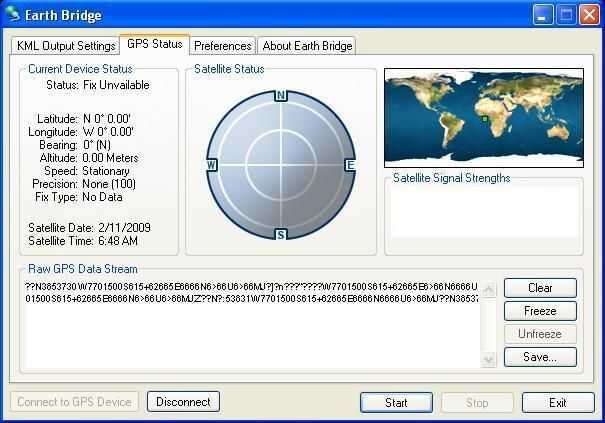Screen dimensions: 605x423
Task: Click the Satellite Signal Strengths panel
Action: click(x=484, y=216)
